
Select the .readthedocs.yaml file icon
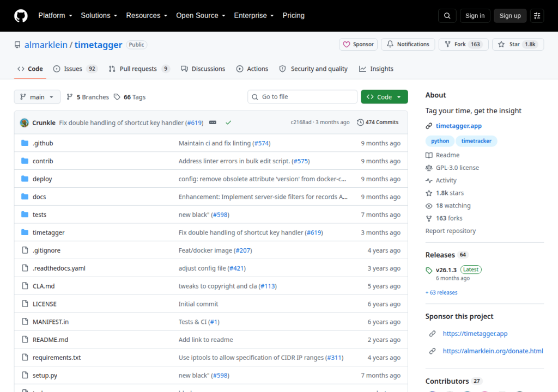click(x=25, y=268)
